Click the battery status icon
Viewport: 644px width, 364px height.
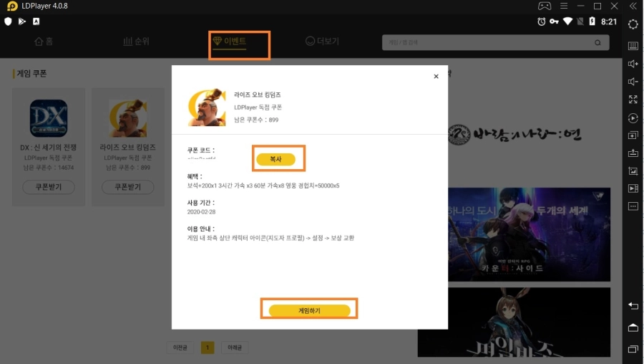coord(592,21)
